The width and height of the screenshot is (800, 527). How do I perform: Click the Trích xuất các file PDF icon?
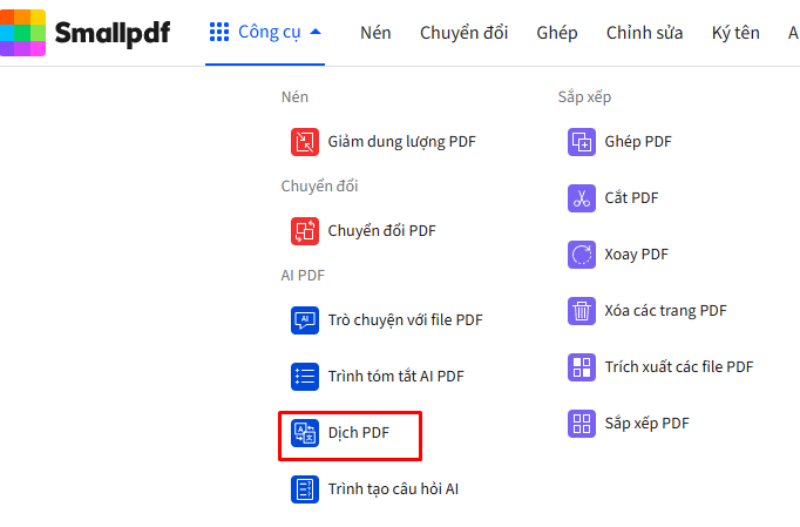(x=582, y=367)
